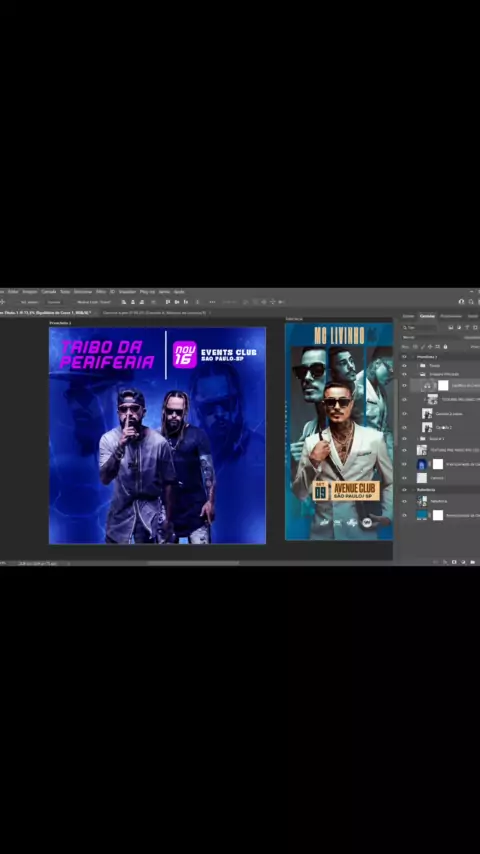Open the Camada menu
The image size is (480, 854).
49,291
